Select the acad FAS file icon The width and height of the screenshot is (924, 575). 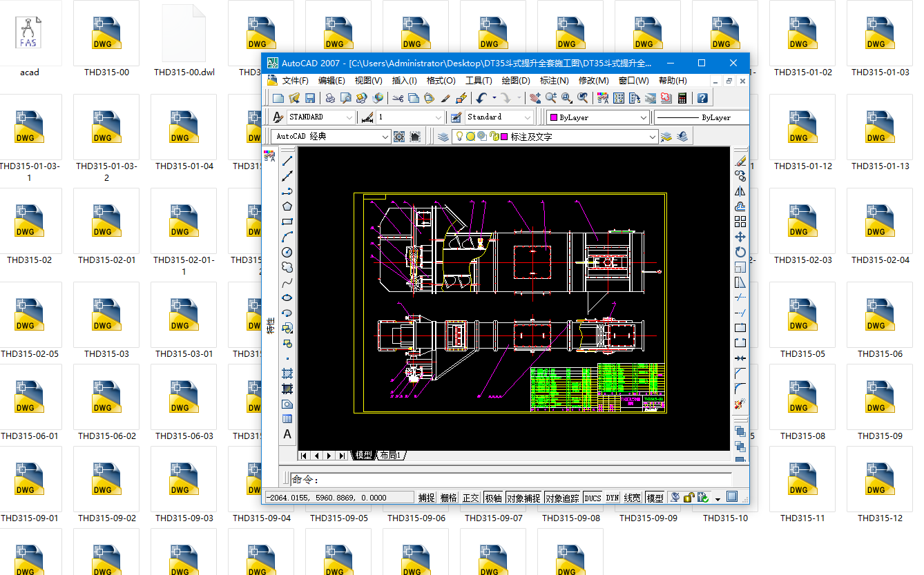(29, 39)
